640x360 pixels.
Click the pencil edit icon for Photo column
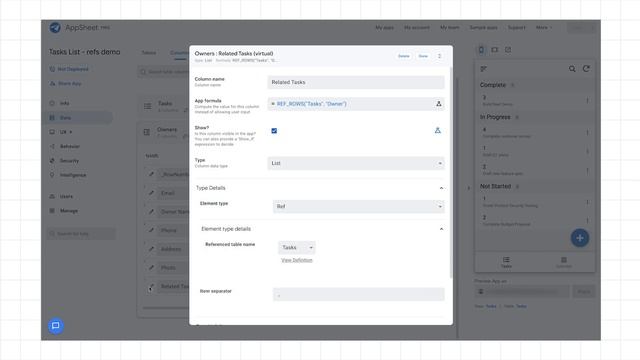pyautogui.click(x=151, y=267)
